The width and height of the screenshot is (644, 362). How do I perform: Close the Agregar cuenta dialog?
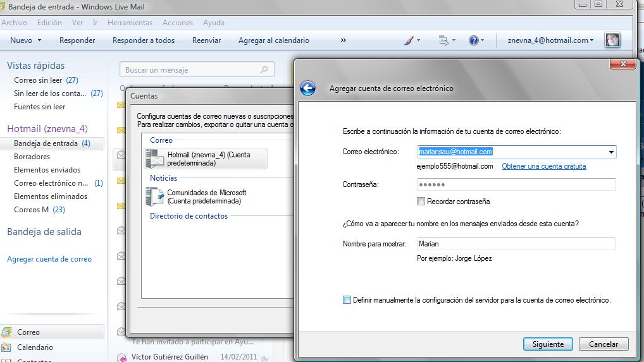click(x=623, y=64)
